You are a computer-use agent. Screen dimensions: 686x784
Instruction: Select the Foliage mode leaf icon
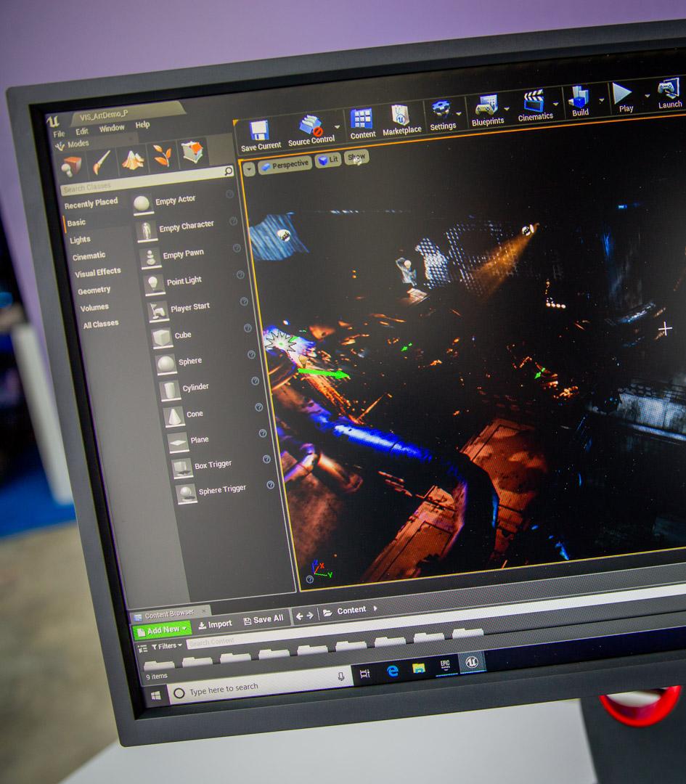[163, 157]
